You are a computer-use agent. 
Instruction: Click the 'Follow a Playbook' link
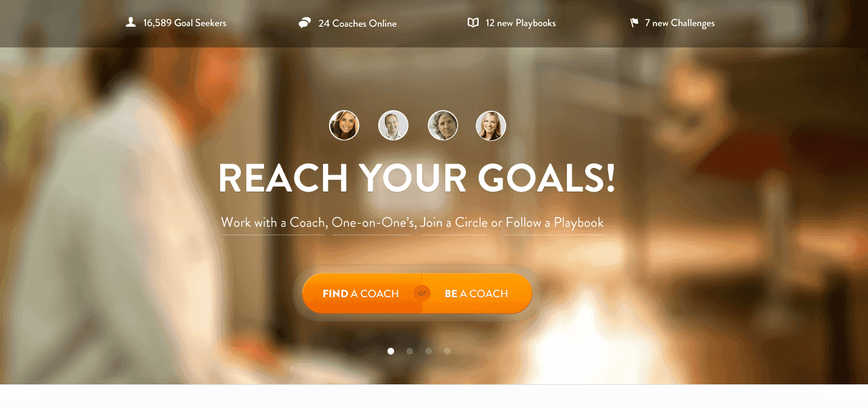555,223
